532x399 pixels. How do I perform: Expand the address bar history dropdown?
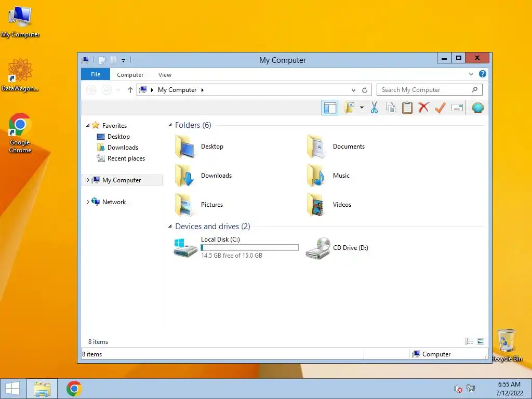(353, 90)
